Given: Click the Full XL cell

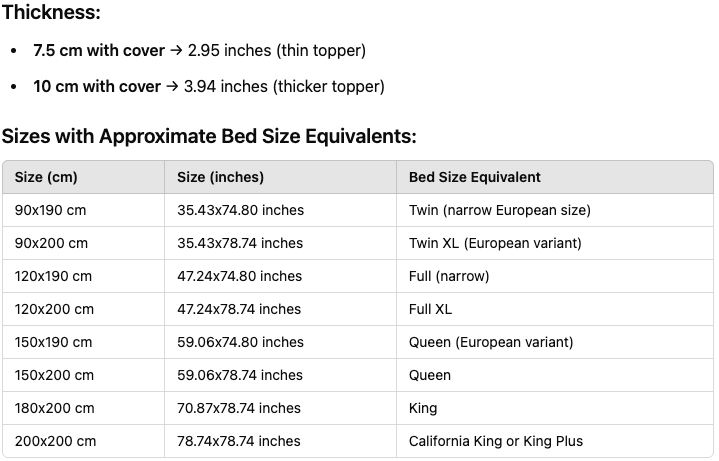Looking at the screenshot, I should point(431,309).
